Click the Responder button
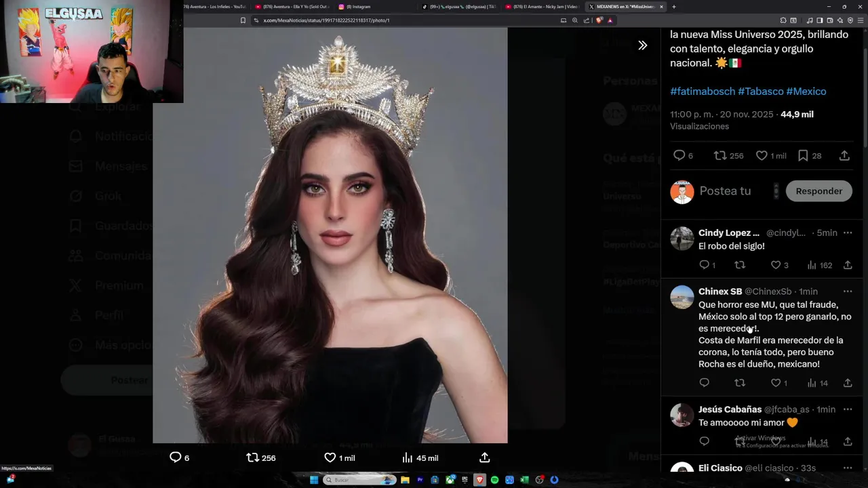This screenshot has width=868, height=488. point(818,191)
